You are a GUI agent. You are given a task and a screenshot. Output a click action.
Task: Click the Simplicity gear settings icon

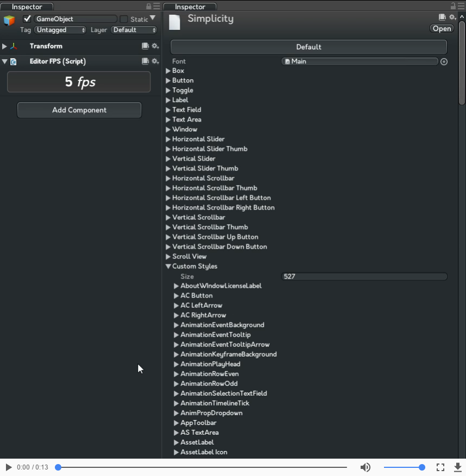pos(451,17)
